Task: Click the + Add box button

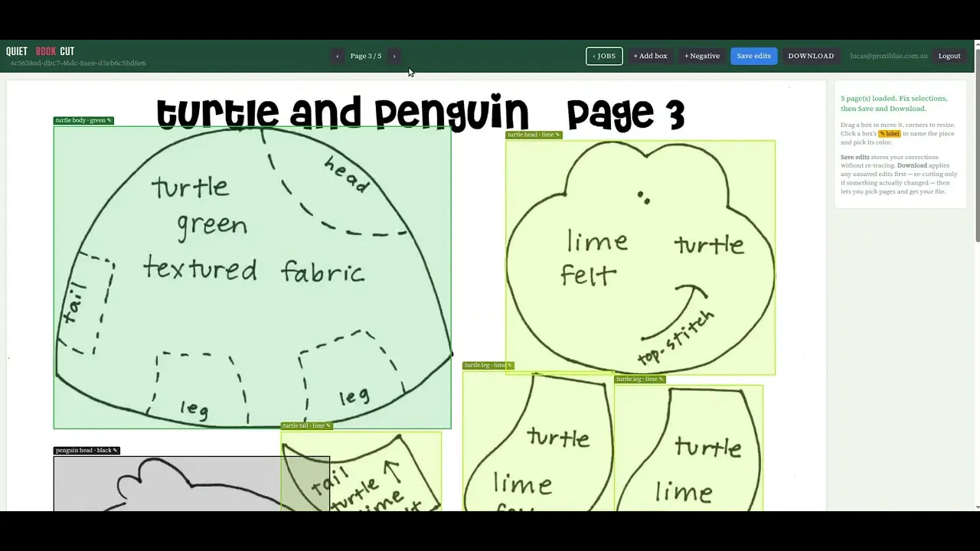Action: (650, 56)
